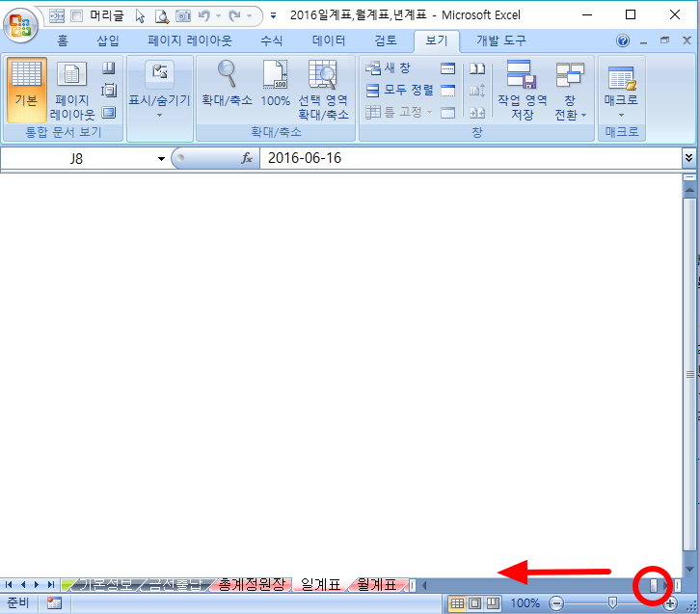Toggle Normal view button in status bar
This screenshot has height=614, width=700.
pyautogui.click(x=458, y=603)
